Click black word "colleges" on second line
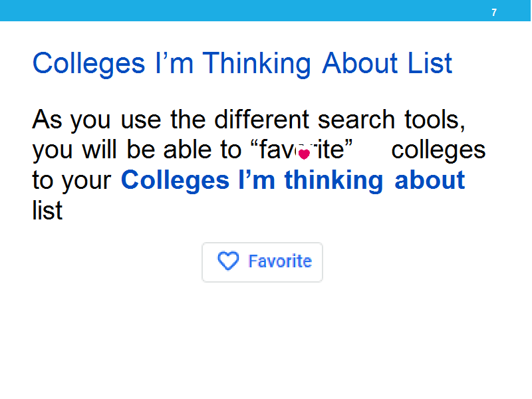This screenshot has width=532, height=399. (x=438, y=151)
